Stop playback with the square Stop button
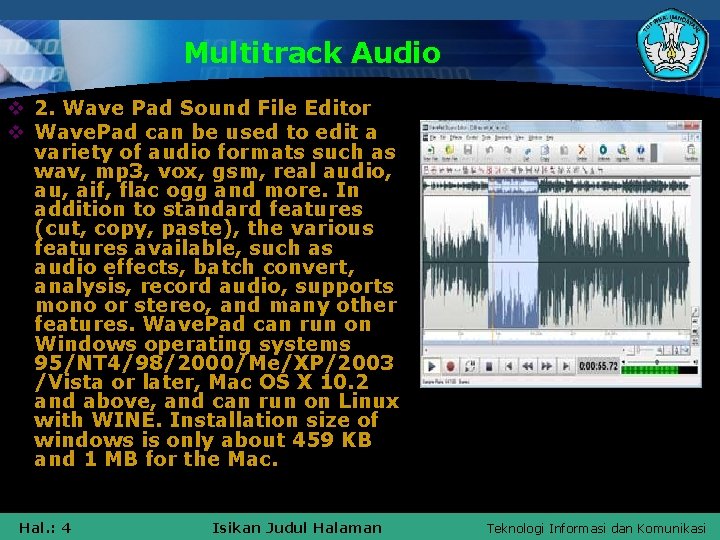This screenshot has width=720, height=540. pos(489,366)
